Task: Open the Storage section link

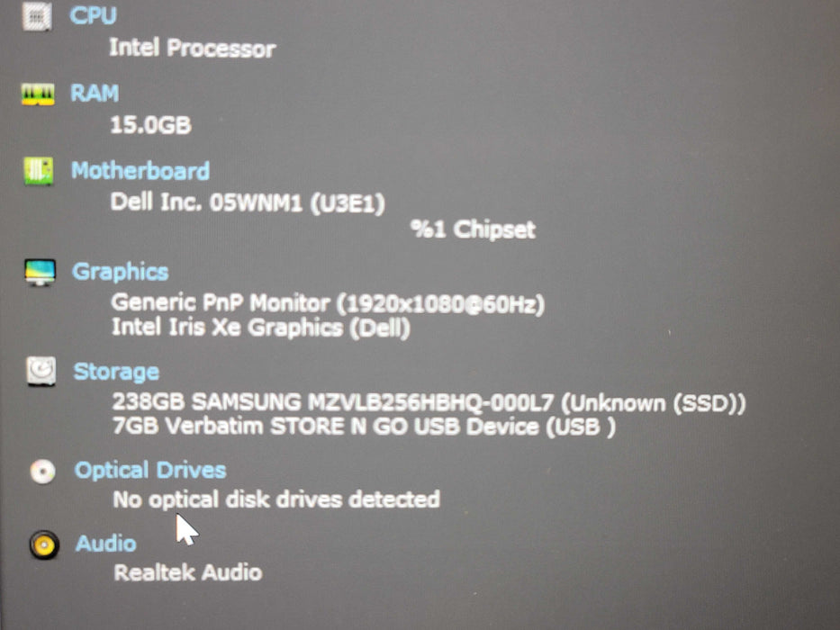Action: point(116,372)
